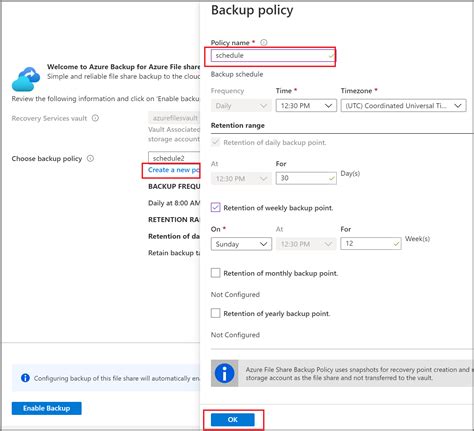This screenshot has height=431, width=474.
Task: Enable Retention of monthly backup point
Action: [x=216, y=273]
